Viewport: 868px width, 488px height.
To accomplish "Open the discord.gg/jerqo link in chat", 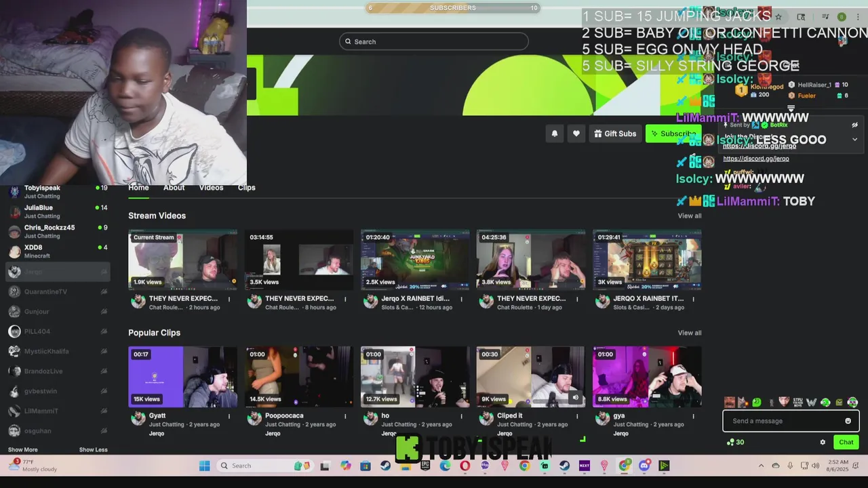I will [x=756, y=159].
